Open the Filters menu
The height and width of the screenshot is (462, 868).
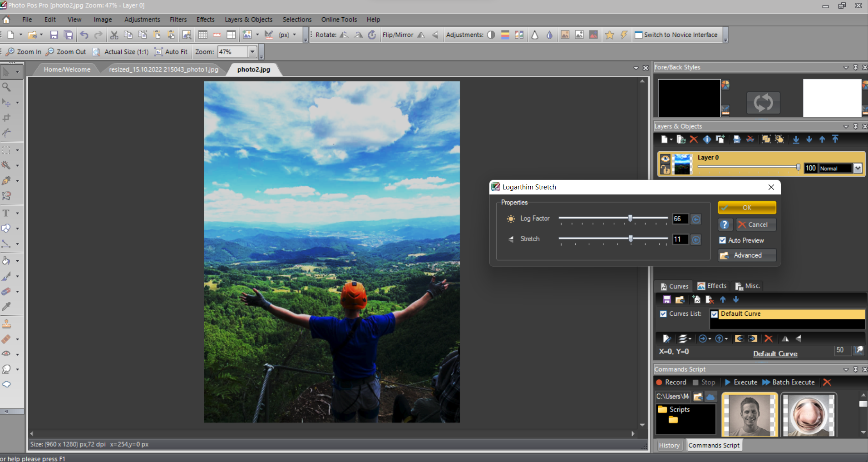point(178,20)
